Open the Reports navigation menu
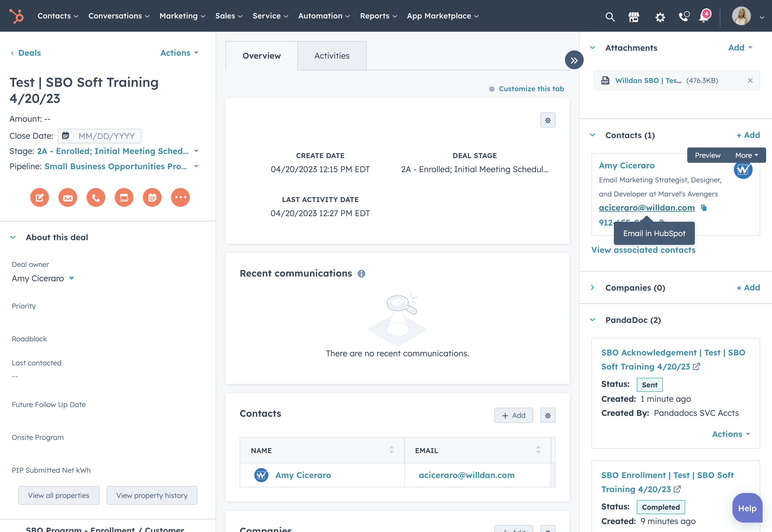 [x=378, y=16]
